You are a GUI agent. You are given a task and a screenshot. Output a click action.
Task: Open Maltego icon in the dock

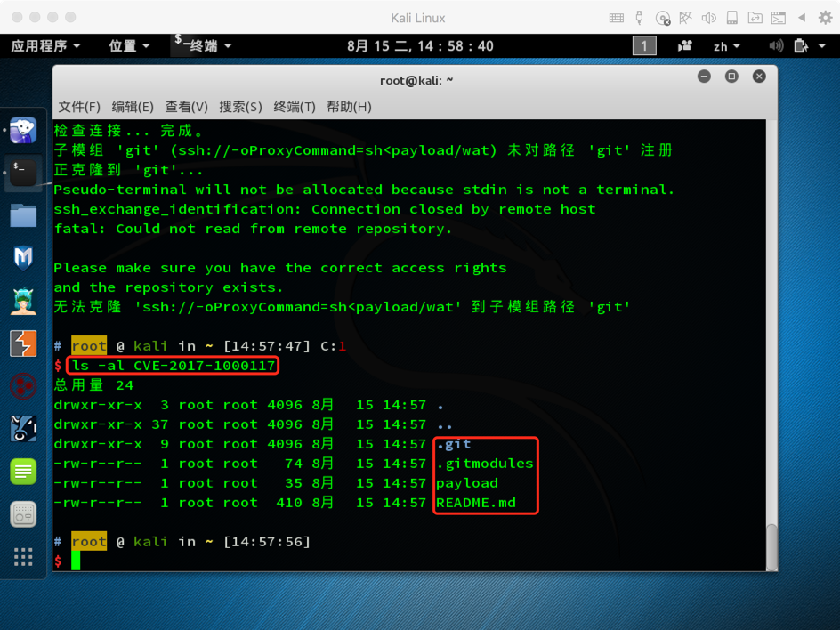click(23, 429)
